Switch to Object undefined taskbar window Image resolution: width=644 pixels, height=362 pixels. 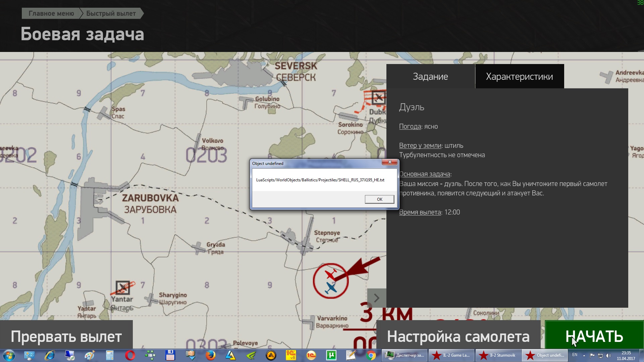tap(545, 355)
